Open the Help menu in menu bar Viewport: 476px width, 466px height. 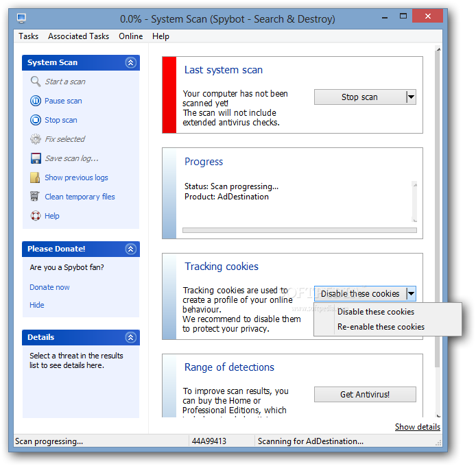click(x=160, y=36)
